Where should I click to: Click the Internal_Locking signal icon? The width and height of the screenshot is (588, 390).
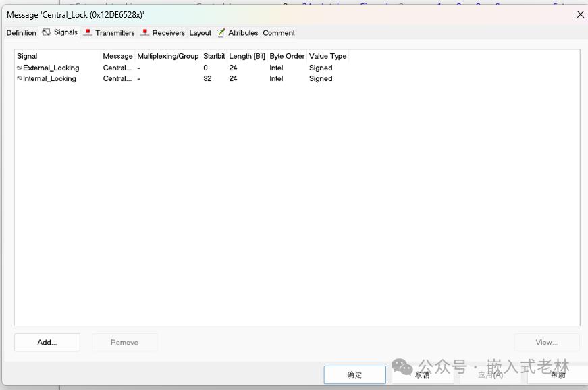[x=19, y=79]
